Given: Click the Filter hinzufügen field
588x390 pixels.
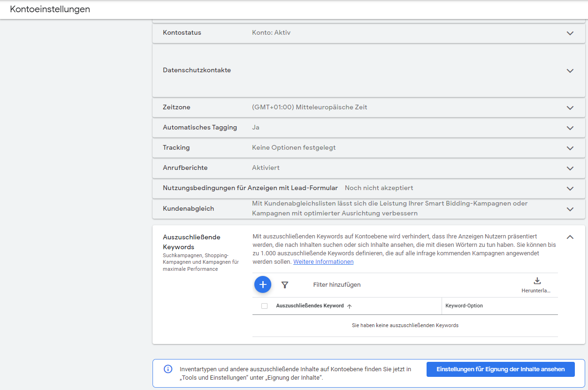Looking at the screenshot, I should [x=337, y=285].
